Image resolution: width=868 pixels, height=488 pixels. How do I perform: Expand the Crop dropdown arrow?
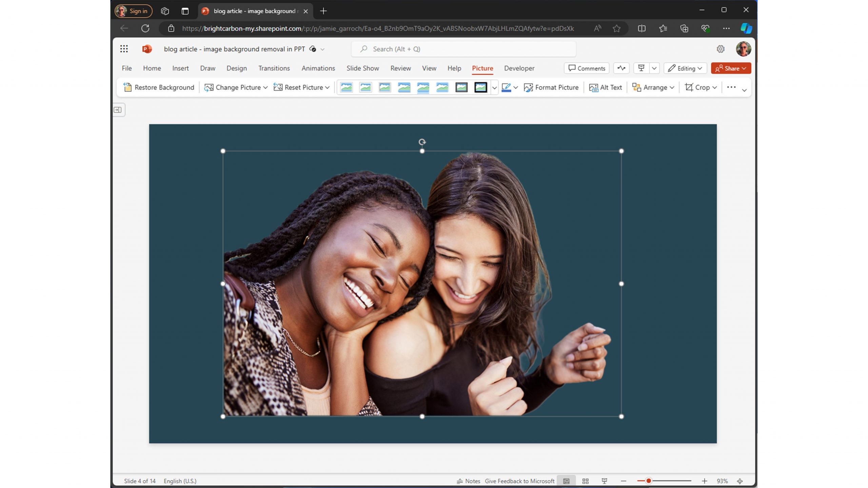click(715, 87)
